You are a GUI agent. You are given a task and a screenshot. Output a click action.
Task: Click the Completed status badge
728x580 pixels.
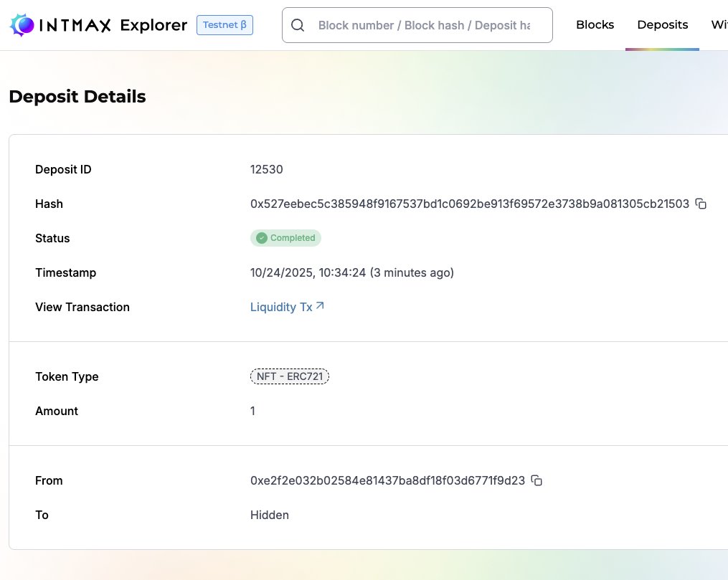click(285, 238)
